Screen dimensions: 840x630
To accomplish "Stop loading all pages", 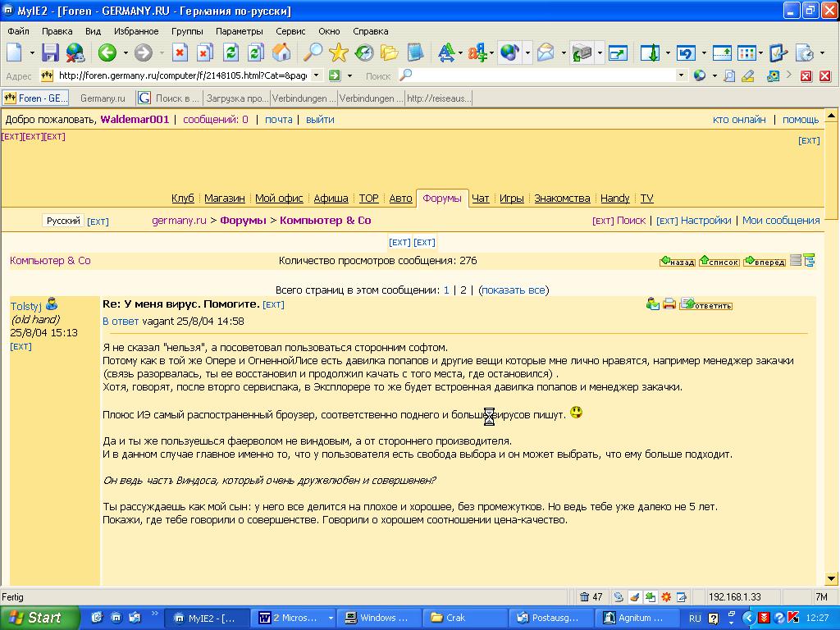I will [204, 52].
